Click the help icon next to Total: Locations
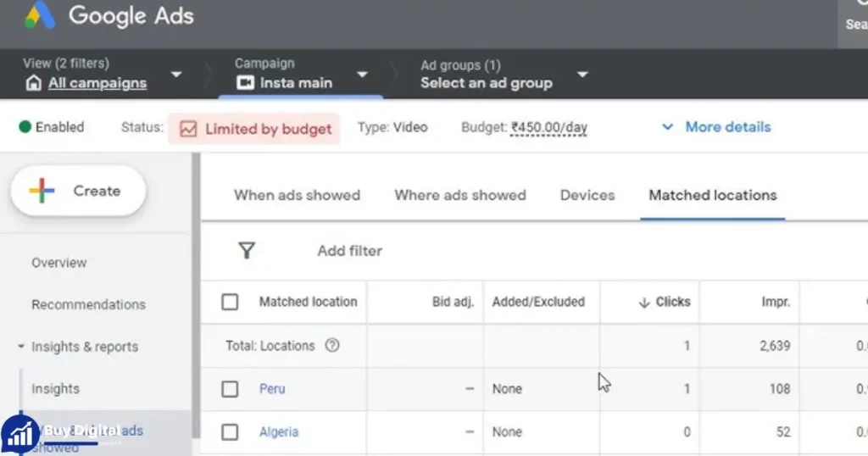The image size is (868, 456). point(332,345)
